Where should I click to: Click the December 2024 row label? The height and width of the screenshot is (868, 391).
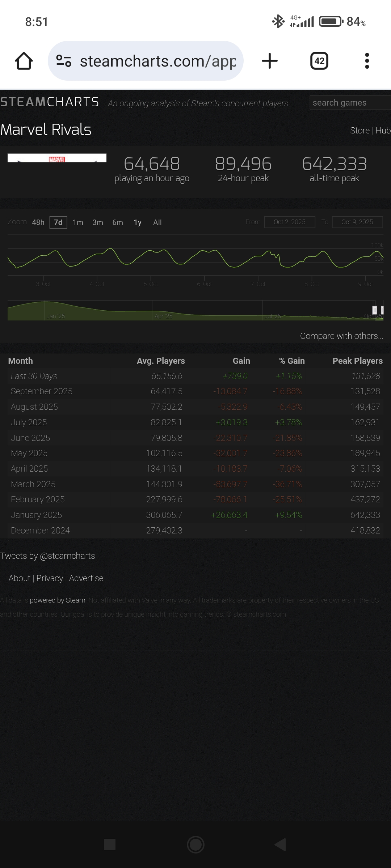(40, 531)
